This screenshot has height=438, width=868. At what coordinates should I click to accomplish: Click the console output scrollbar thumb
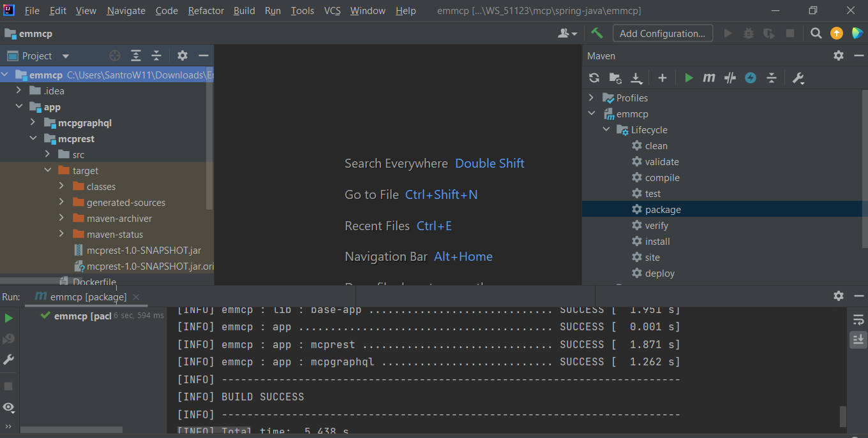(843, 416)
